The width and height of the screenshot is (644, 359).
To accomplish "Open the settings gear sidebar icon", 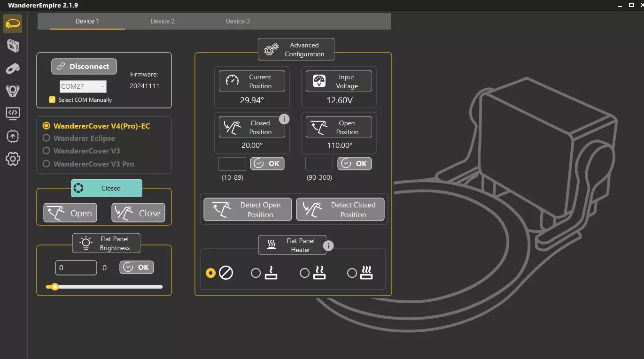I will 13,159.
